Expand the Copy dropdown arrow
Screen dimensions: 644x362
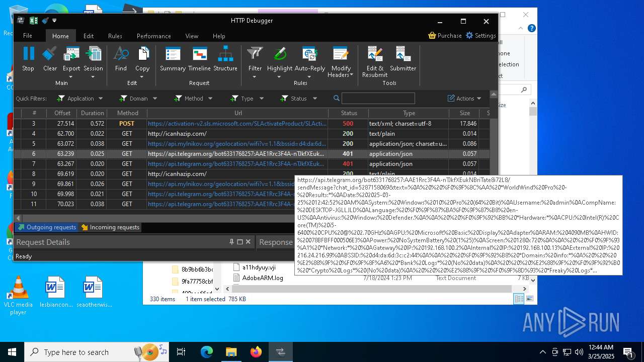pos(142,77)
